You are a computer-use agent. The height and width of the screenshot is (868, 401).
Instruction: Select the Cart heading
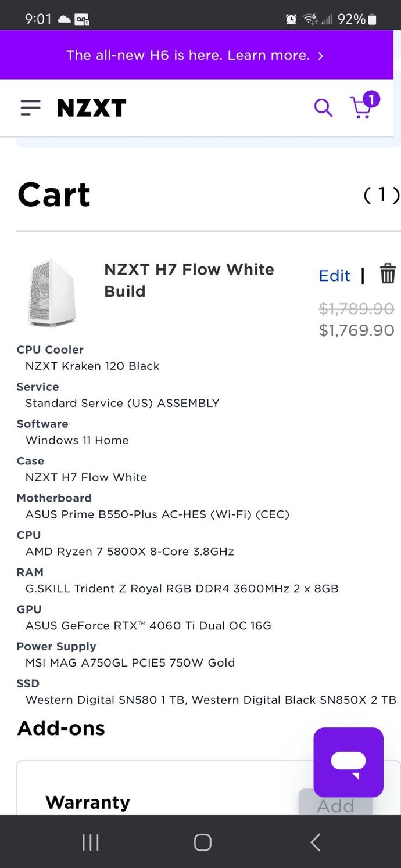tap(53, 195)
